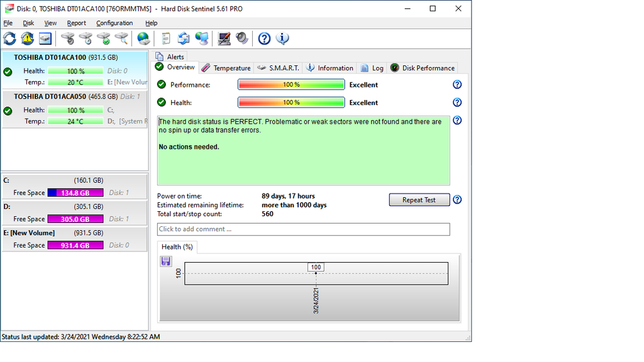The height and width of the screenshot is (362, 644).
Task: Click the notepad report toolbar icon
Action: click(x=165, y=38)
